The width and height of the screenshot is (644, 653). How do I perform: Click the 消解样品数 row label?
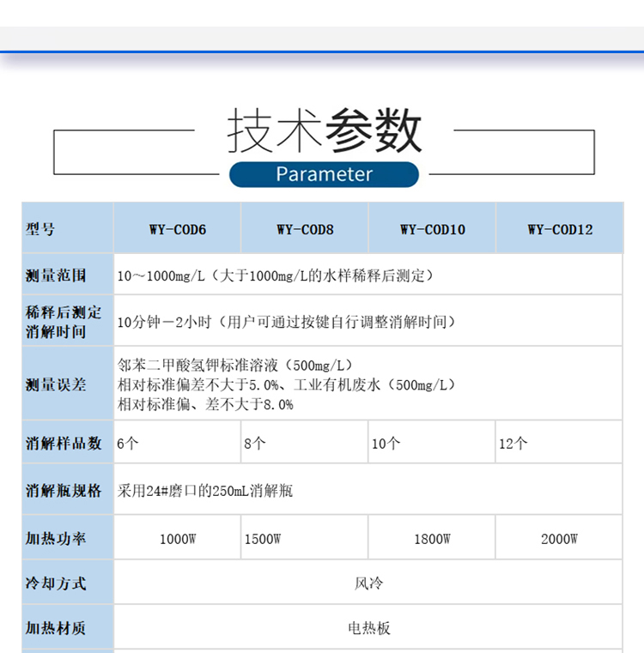point(64,443)
